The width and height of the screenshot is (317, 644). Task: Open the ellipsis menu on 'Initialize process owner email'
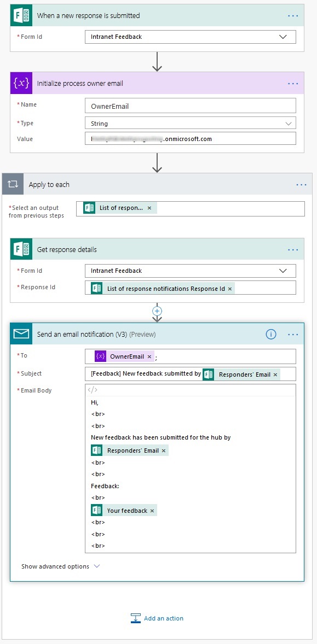click(293, 84)
